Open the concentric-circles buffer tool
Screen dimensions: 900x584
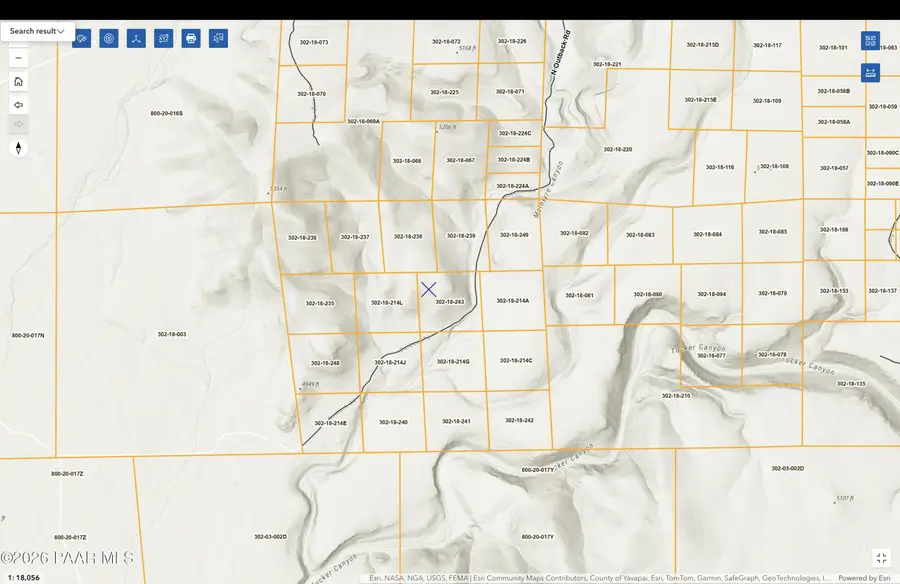point(109,38)
